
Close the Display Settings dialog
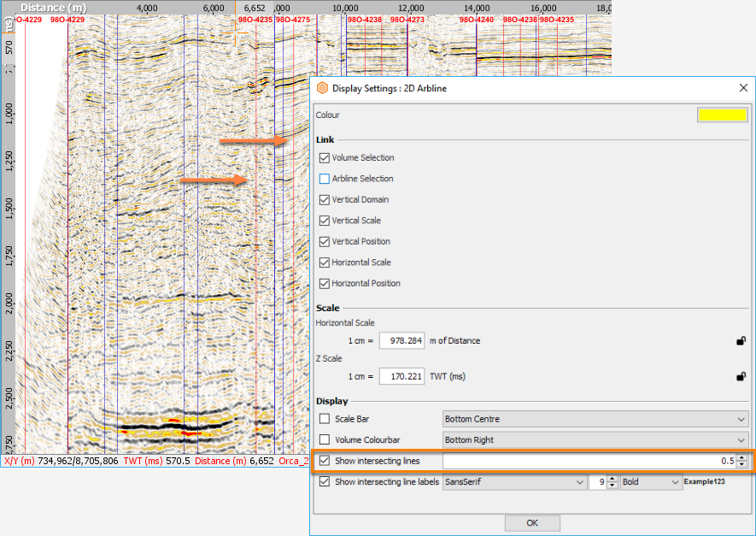click(x=743, y=88)
